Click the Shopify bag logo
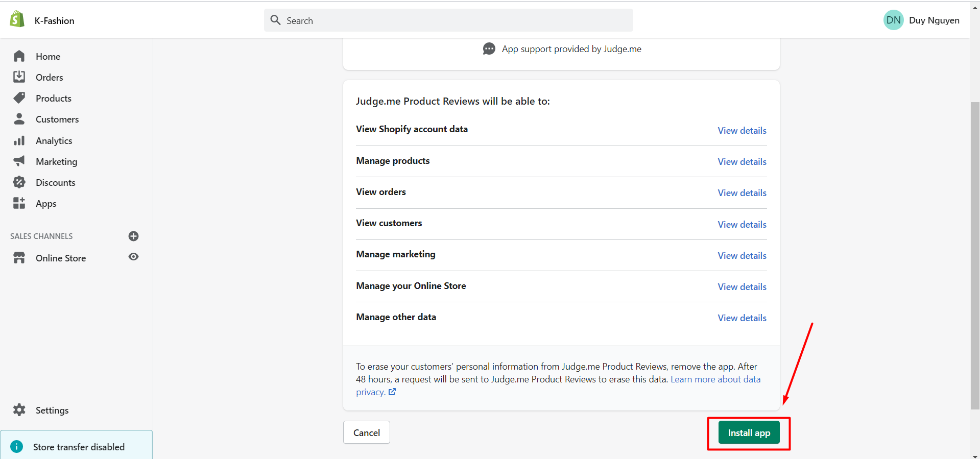The height and width of the screenshot is (459, 980). pyautogui.click(x=17, y=19)
